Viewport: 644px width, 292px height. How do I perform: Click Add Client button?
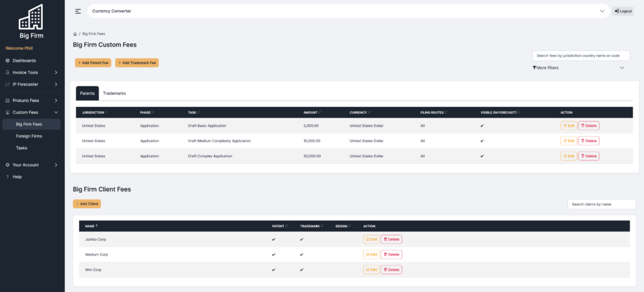87,203
